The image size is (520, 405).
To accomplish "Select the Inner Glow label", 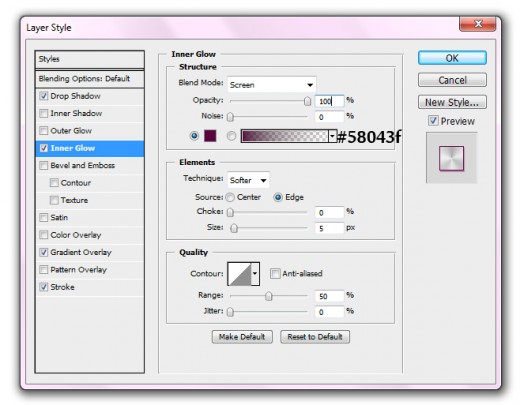I will coord(73,148).
